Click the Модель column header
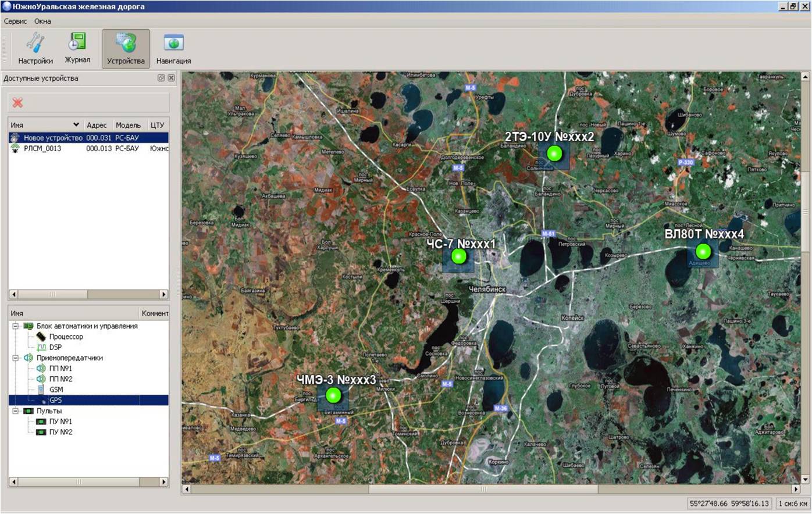Viewport: 812px width, 514px height. pyautogui.click(x=128, y=125)
